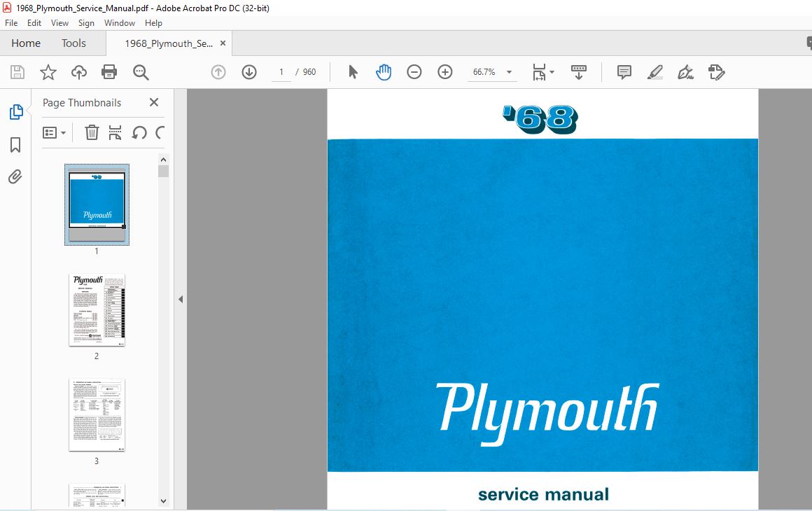Select page 2 thumbnail
812x511 pixels.
(97, 310)
